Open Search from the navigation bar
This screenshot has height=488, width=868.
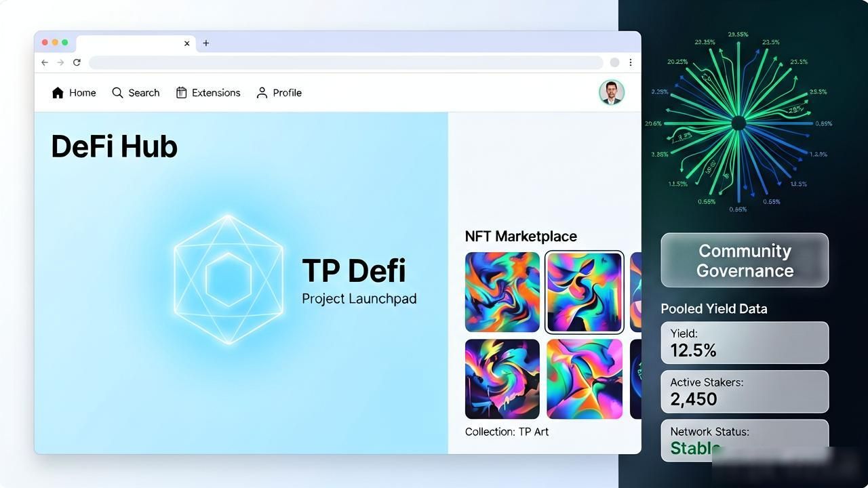click(136, 93)
